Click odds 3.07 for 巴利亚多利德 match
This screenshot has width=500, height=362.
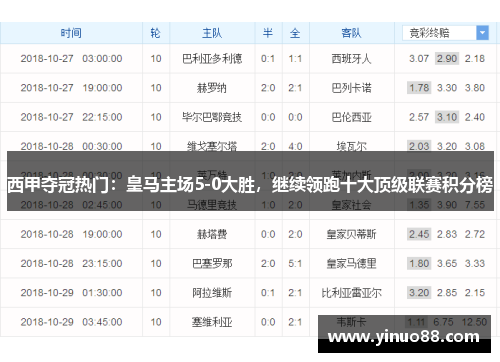pos(419,59)
